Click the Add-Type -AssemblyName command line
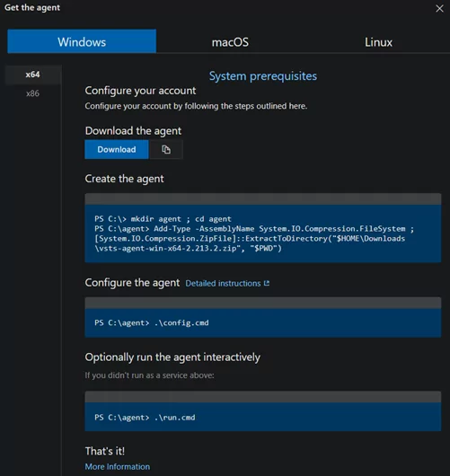Image resolution: width=450 pixels, height=476 pixels. pyautogui.click(x=254, y=229)
